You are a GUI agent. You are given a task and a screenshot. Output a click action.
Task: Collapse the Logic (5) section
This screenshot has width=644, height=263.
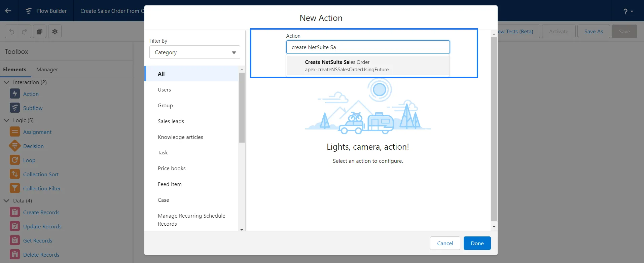(6, 120)
